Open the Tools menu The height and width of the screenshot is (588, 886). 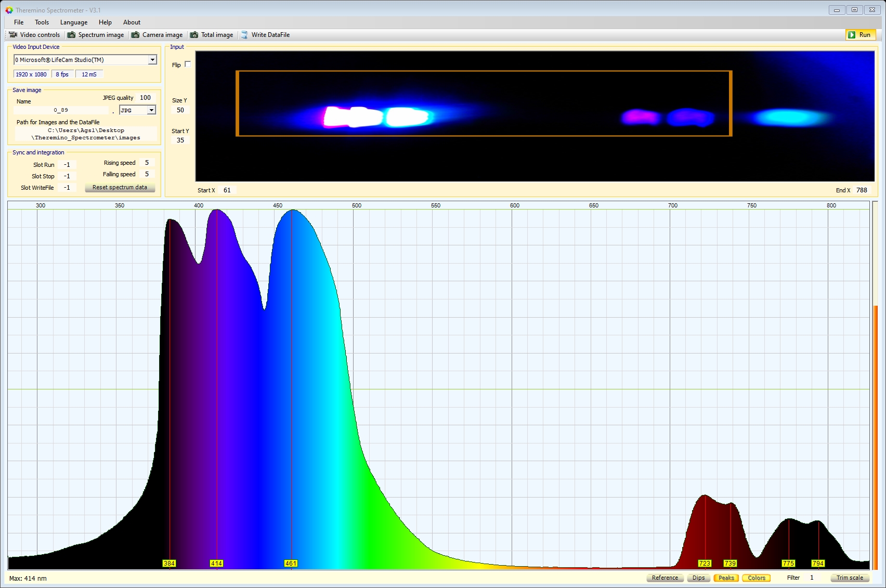pos(42,22)
